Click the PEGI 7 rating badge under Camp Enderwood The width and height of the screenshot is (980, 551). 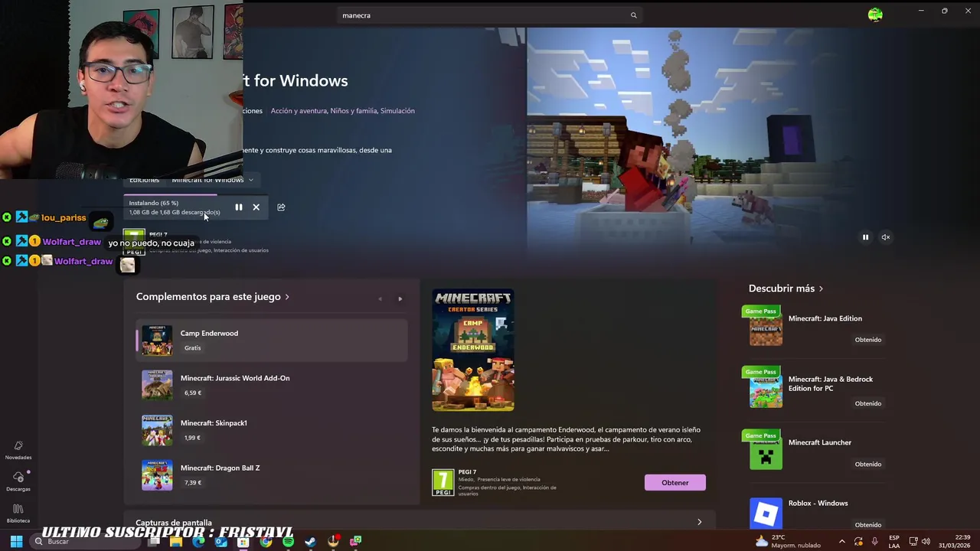[443, 483]
